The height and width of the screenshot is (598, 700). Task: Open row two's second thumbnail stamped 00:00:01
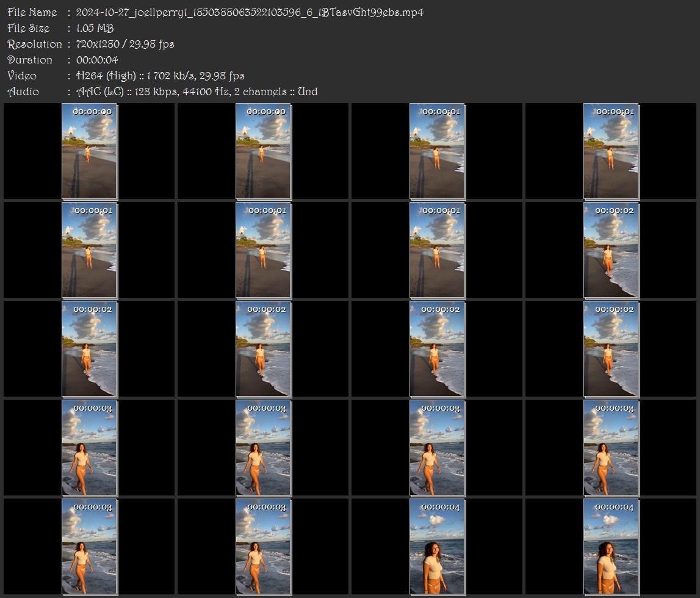tap(264, 250)
